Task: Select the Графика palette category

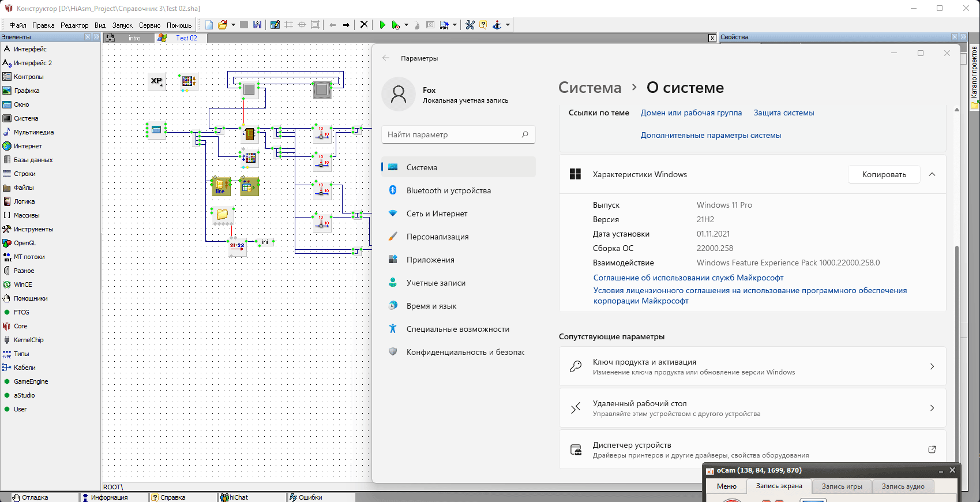Action: coord(27,91)
